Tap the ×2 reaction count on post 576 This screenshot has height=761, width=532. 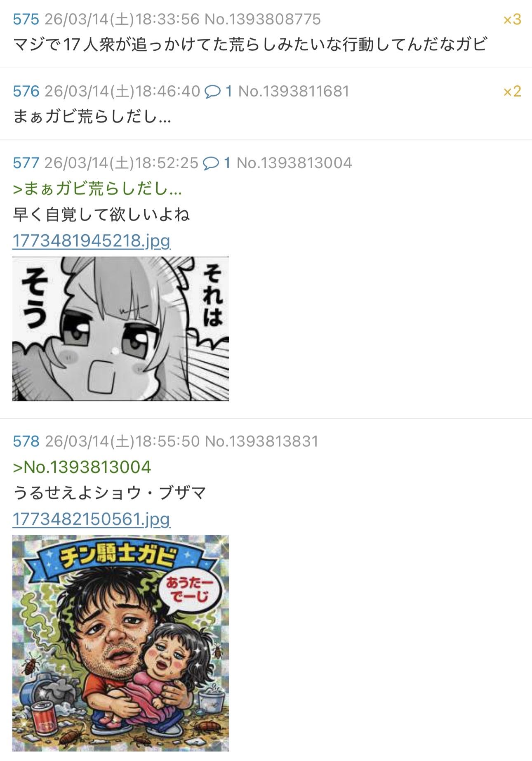point(512,91)
